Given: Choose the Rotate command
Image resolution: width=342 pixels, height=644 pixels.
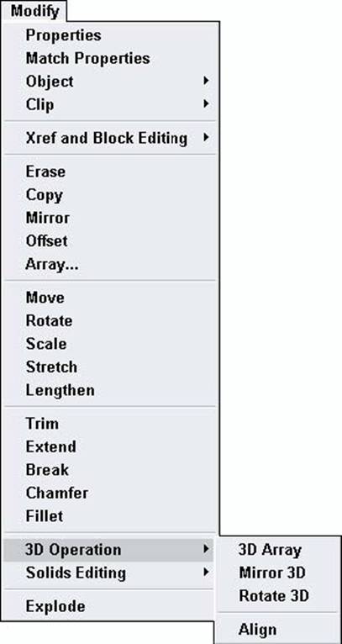Looking at the screenshot, I should coord(109,320).
